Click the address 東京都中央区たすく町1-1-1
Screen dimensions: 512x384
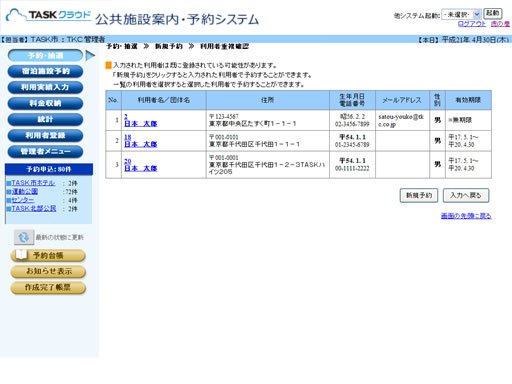[x=252, y=124]
